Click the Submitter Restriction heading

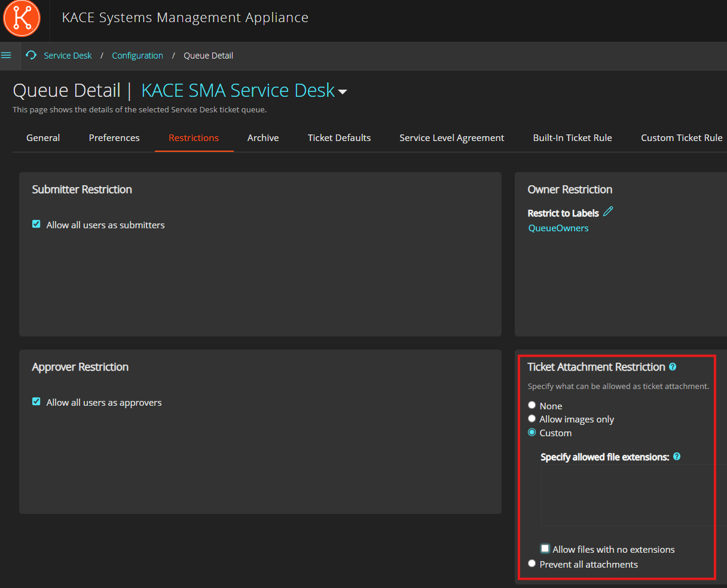[82, 189]
